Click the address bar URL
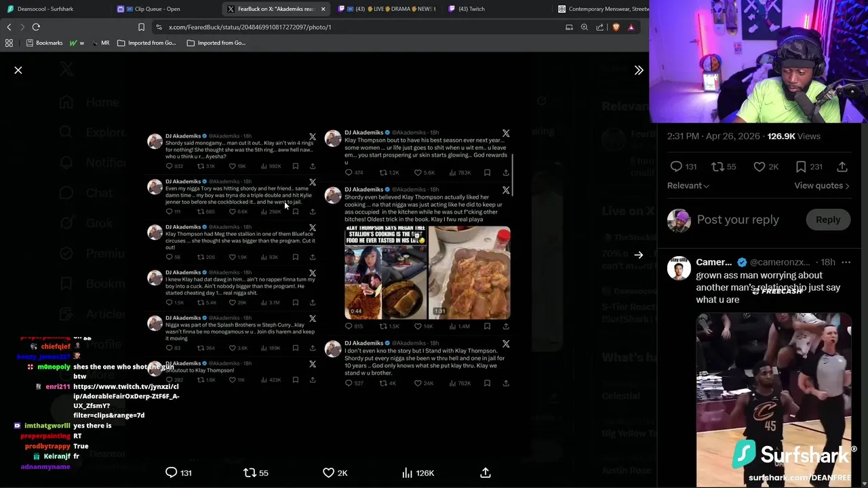 [250, 27]
